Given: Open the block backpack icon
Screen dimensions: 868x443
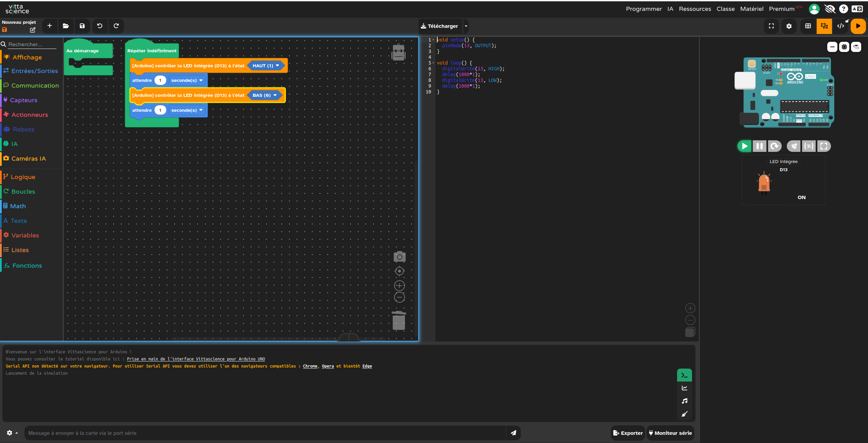Looking at the screenshot, I should coord(398,53).
